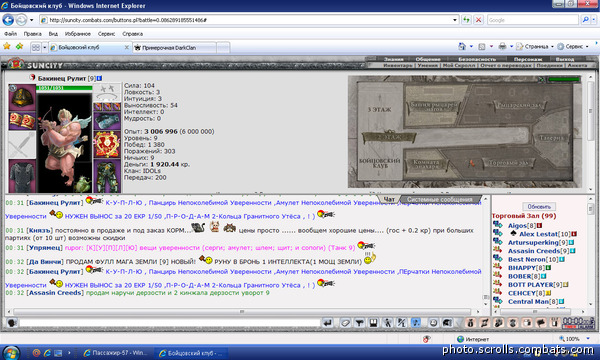Go to Рыцарский зал on map

point(520,105)
